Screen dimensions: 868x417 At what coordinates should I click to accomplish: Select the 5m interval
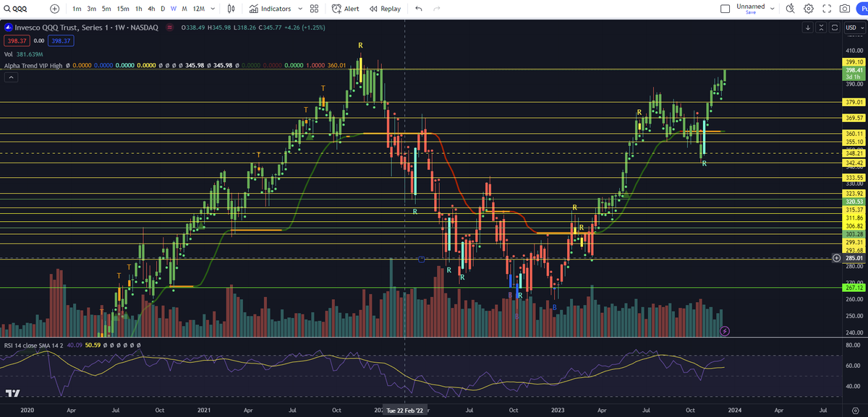click(x=106, y=9)
